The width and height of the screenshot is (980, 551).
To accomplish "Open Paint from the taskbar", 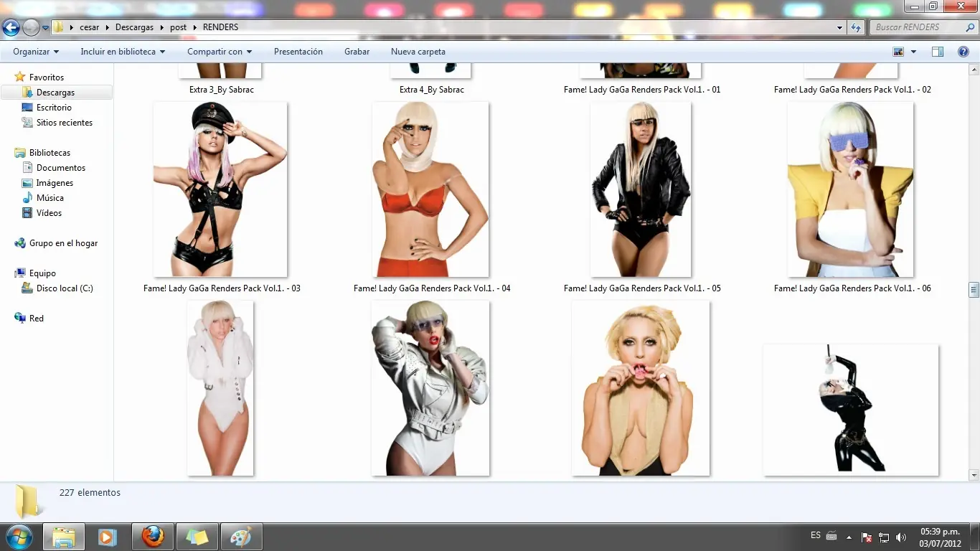I will 241,537.
